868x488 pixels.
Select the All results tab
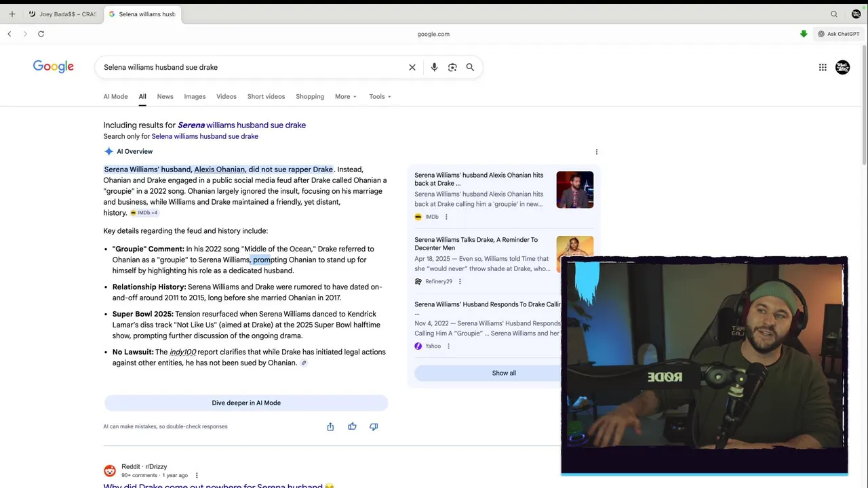[142, 96]
